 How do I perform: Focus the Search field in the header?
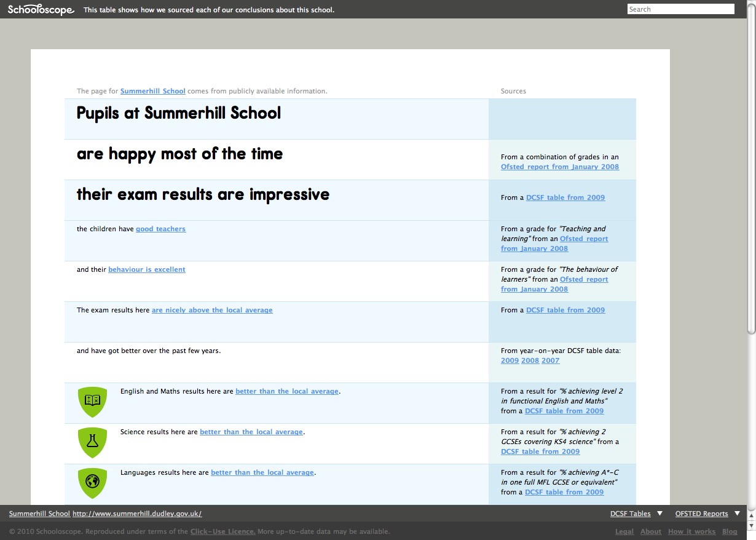click(x=680, y=9)
